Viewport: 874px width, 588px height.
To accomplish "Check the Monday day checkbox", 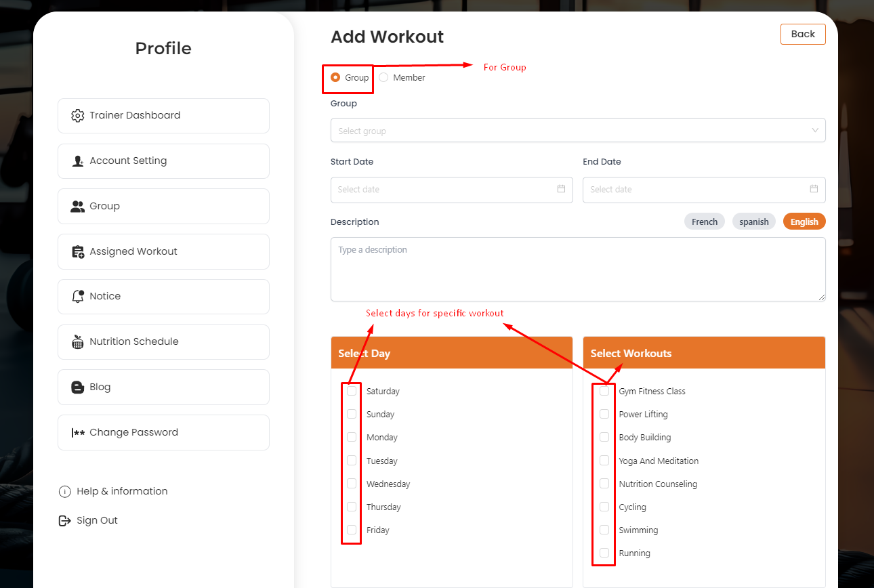I will click(352, 437).
